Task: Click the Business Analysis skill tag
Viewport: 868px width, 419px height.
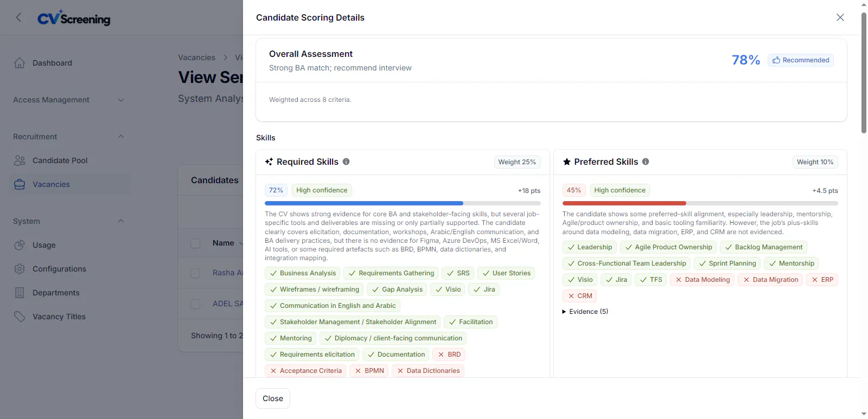Action: pos(302,273)
